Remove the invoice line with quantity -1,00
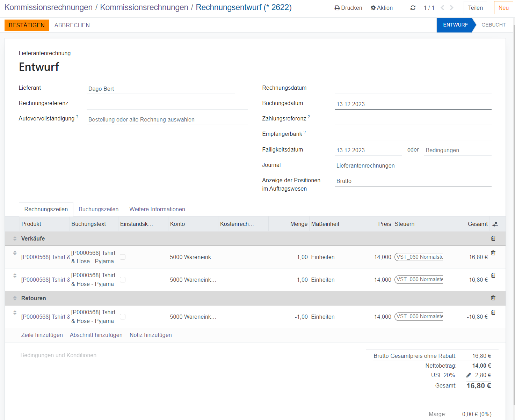Screen dimensions: 515x420 click(493, 312)
